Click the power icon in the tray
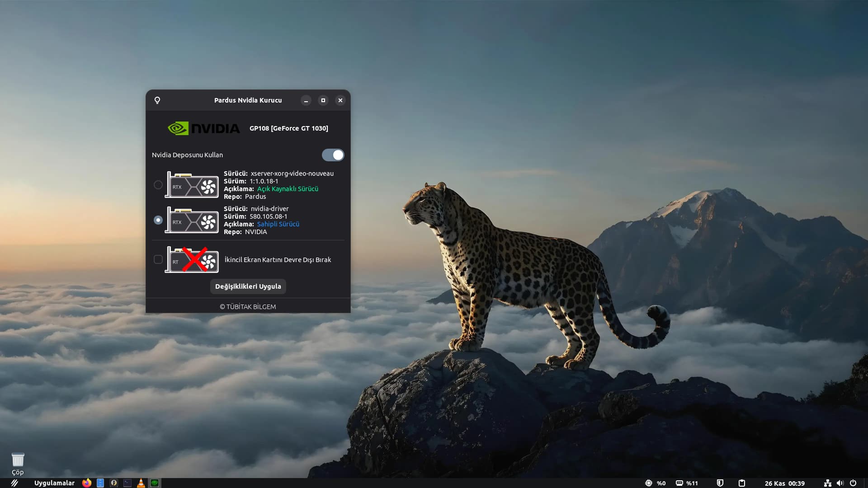 click(x=853, y=483)
